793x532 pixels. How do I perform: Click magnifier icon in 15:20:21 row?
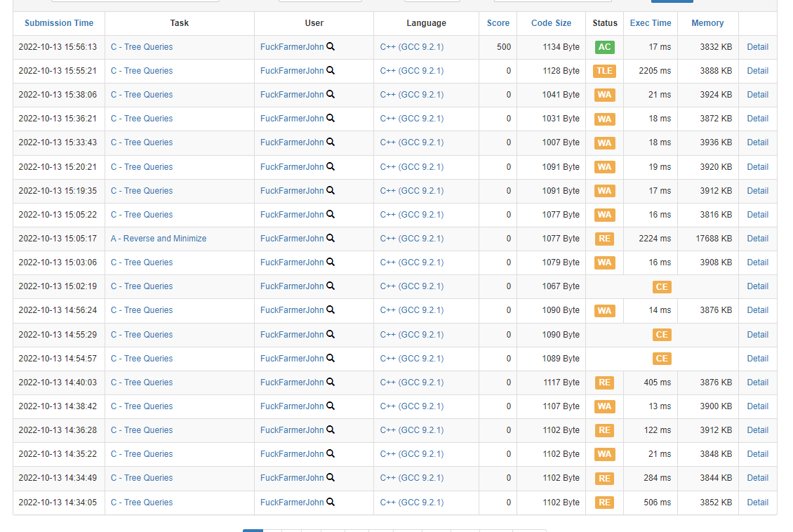331,166
